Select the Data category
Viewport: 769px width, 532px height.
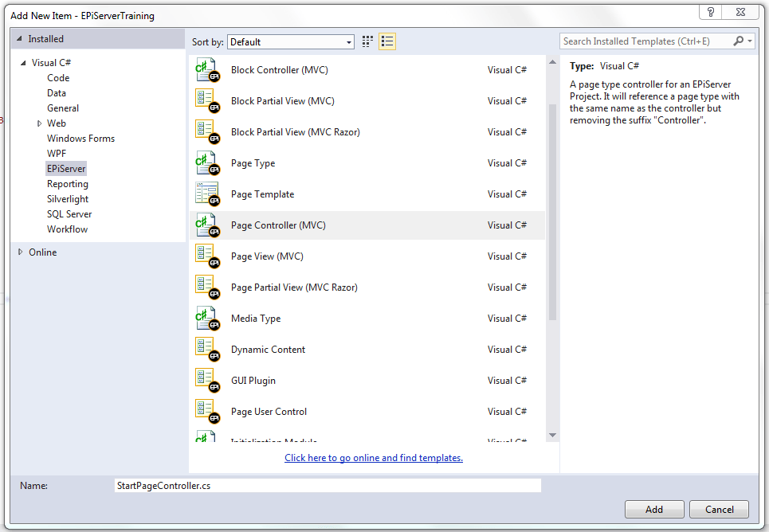pos(57,93)
